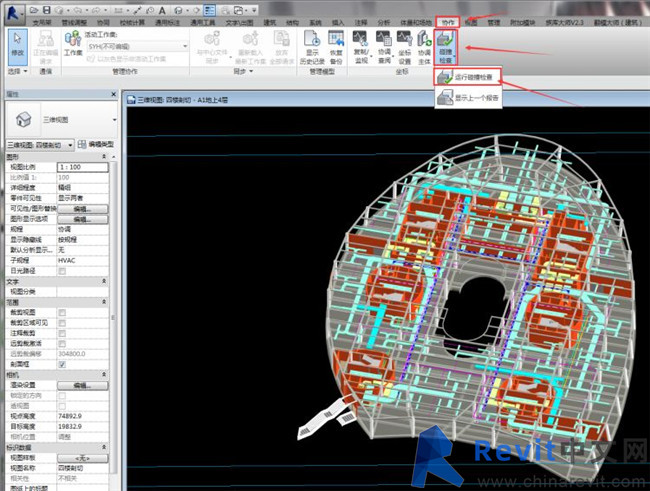
Task: Collapse the 范围 (Extents) property group
Action: (x=104, y=302)
